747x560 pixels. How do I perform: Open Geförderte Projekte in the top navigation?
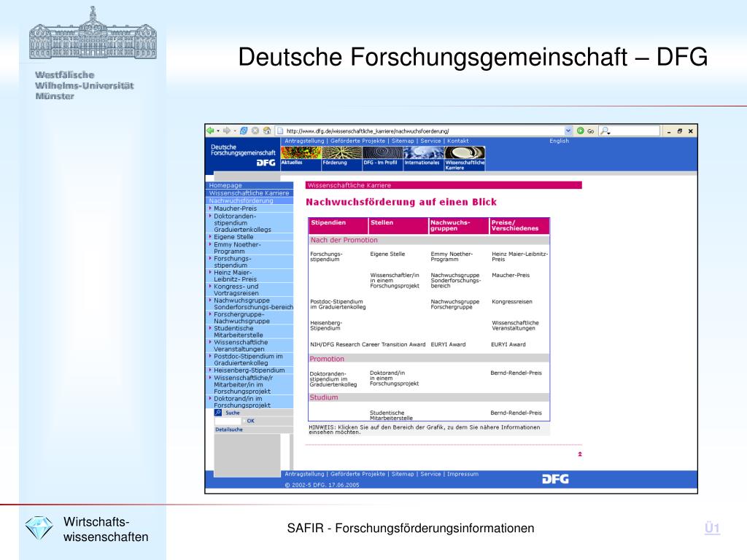coord(357,141)
